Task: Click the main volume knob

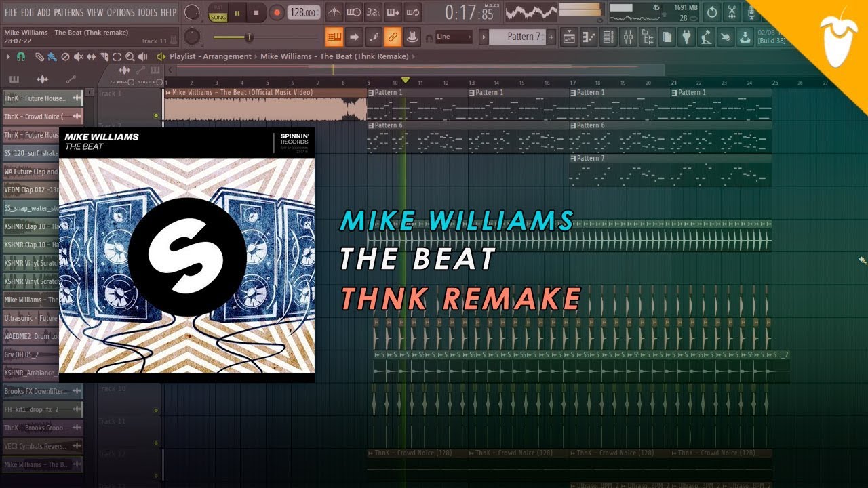Action: [x=193, y=12]
